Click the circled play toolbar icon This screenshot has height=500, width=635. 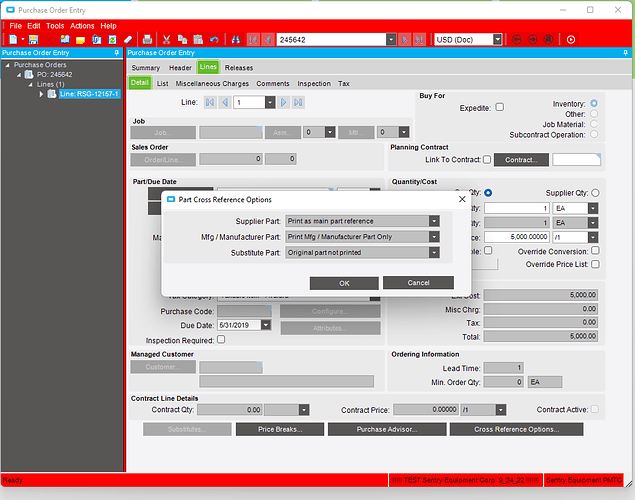point(571,40)
